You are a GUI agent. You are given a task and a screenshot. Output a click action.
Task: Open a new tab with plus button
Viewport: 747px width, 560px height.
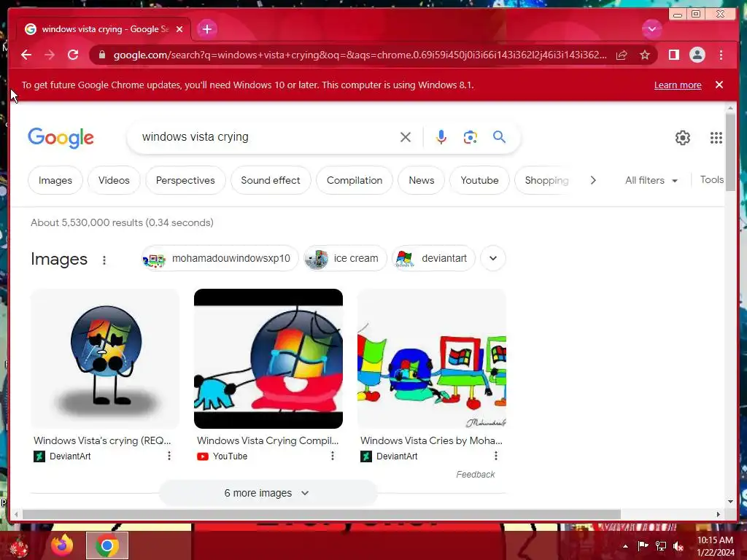(206, 29)
